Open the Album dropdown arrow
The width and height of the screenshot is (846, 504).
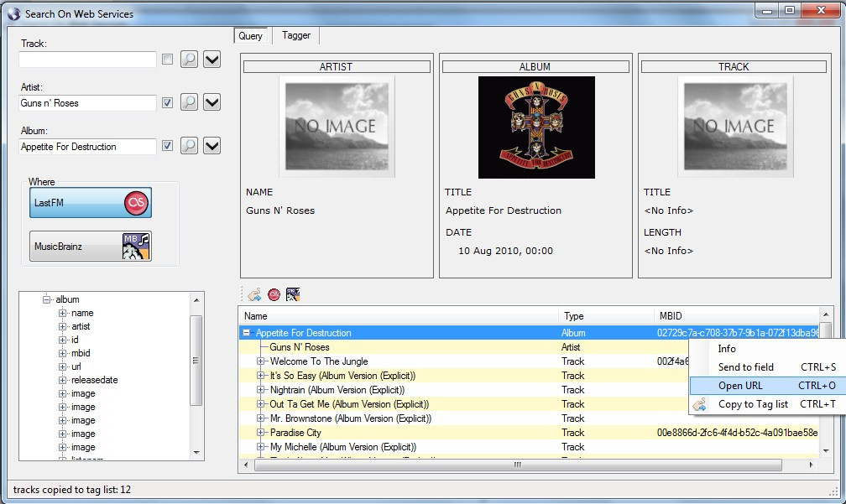pos(212,146)
